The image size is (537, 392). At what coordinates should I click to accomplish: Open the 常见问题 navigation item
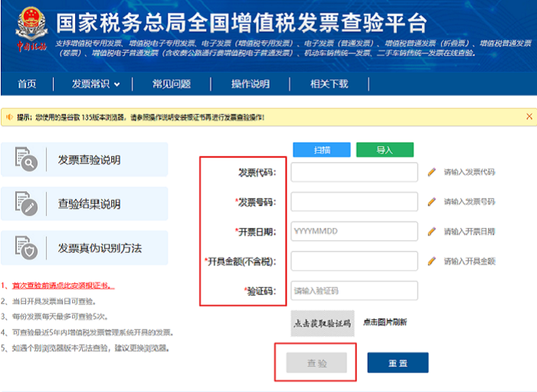pos(172,84)
